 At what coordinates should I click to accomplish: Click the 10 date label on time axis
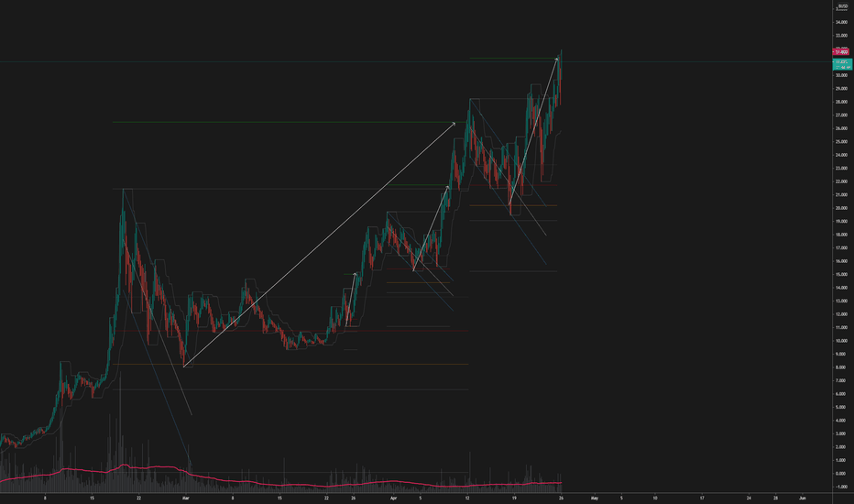[654, 498]
